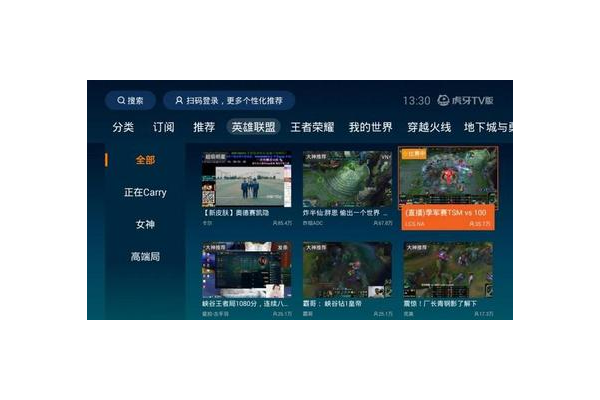Click the 大神推荐 badge on the 炸半仙 thumbnail

316,157
